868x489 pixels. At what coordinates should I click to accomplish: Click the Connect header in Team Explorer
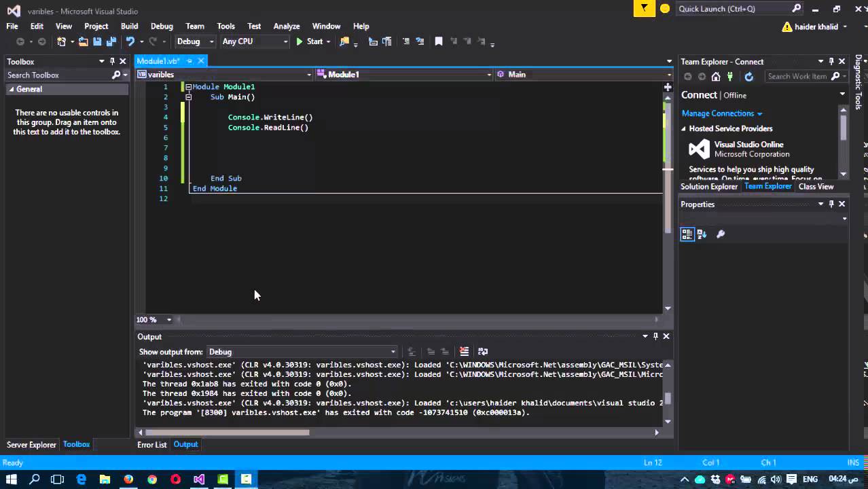point(699,95)
